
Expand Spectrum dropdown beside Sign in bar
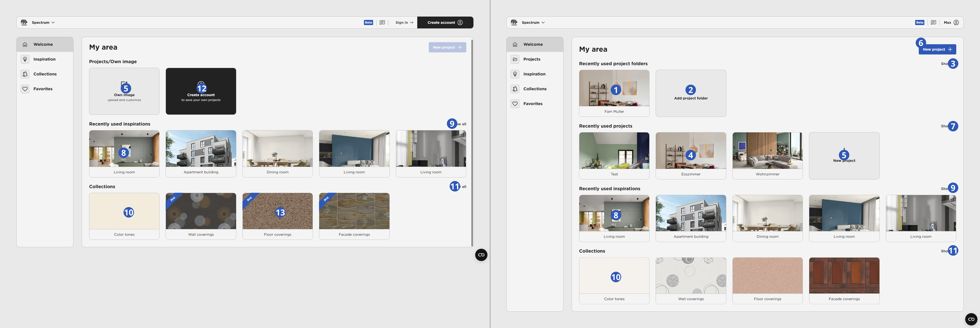click(x=43, y=22)
